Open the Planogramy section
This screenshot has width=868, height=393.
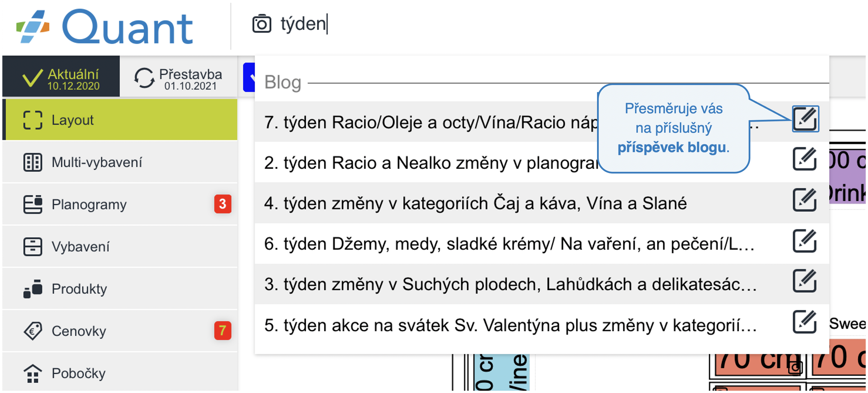(120, 204)
